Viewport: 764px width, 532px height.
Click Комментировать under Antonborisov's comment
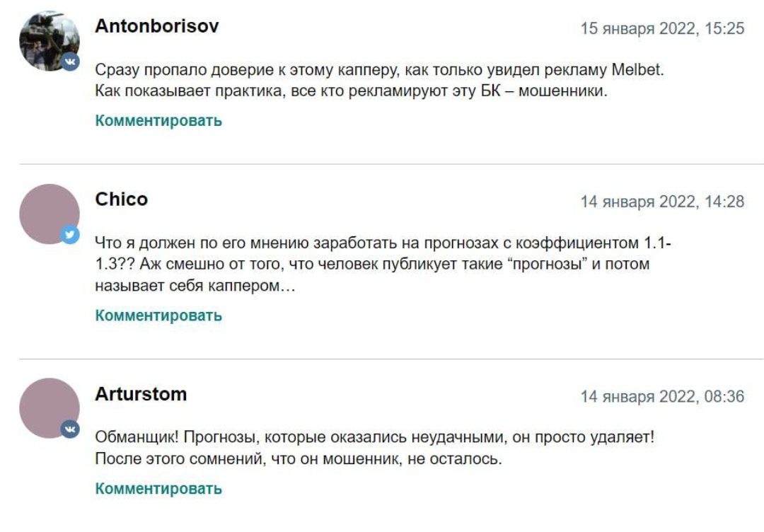click(x=158, y=120)
